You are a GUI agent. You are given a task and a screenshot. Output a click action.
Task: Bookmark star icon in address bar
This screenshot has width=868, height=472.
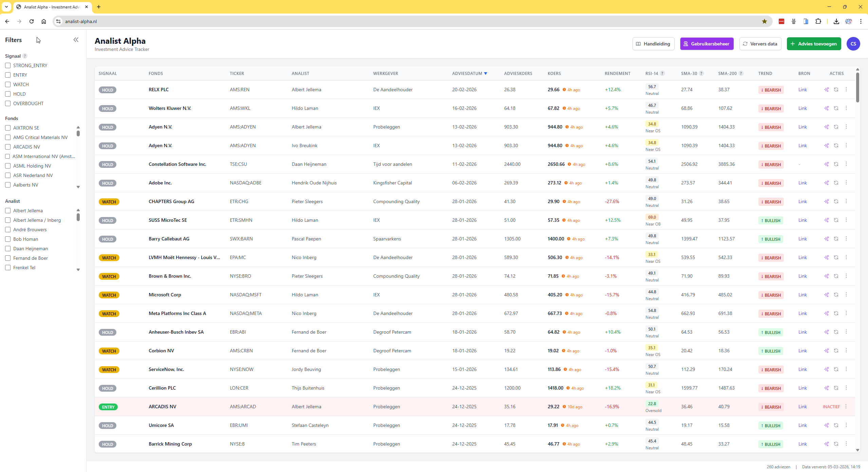tap(764, 21)
